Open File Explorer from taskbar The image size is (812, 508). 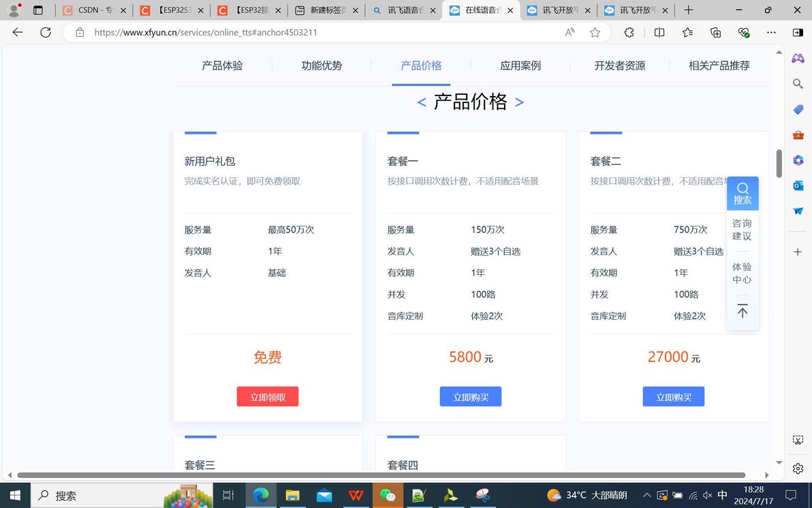coord(293,496)
